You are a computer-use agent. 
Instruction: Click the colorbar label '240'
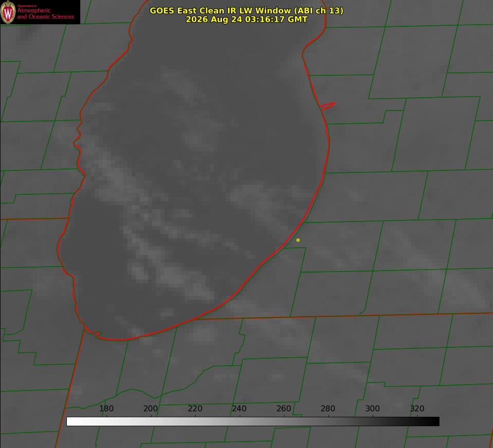click(x=239, y=408)
